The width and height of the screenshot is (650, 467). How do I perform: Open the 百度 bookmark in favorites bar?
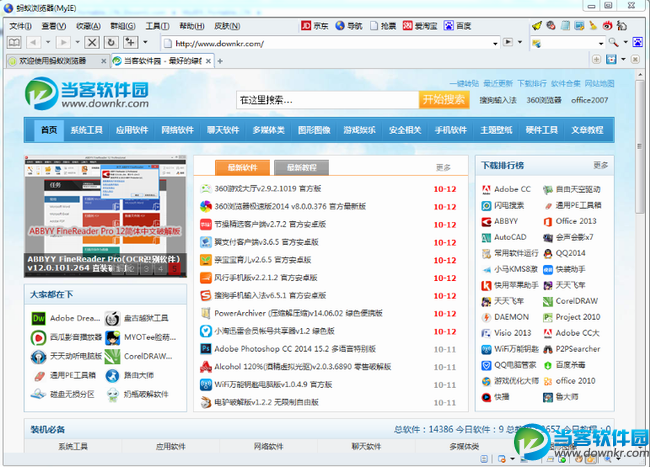coord(457,26)
